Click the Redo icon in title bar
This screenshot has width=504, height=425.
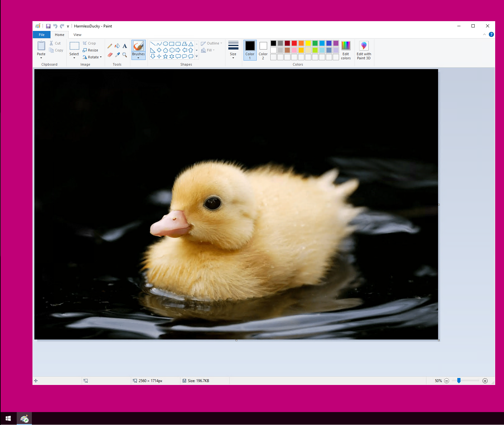coord(62,26)
